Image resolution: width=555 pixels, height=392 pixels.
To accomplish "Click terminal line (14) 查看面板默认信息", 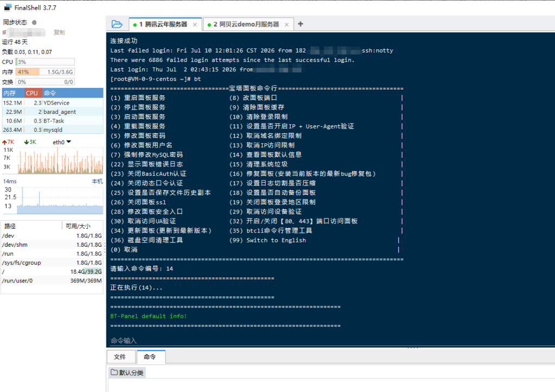I will pos(266,155).
